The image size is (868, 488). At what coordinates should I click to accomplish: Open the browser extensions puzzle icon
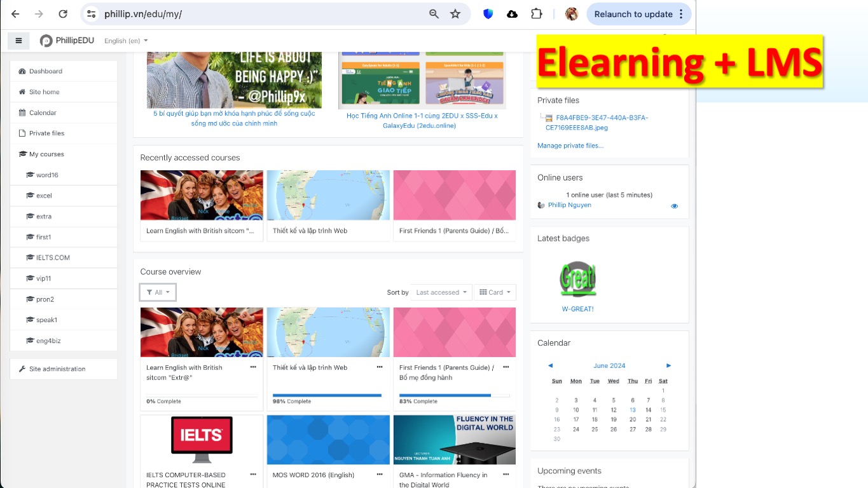coord(536,14)
